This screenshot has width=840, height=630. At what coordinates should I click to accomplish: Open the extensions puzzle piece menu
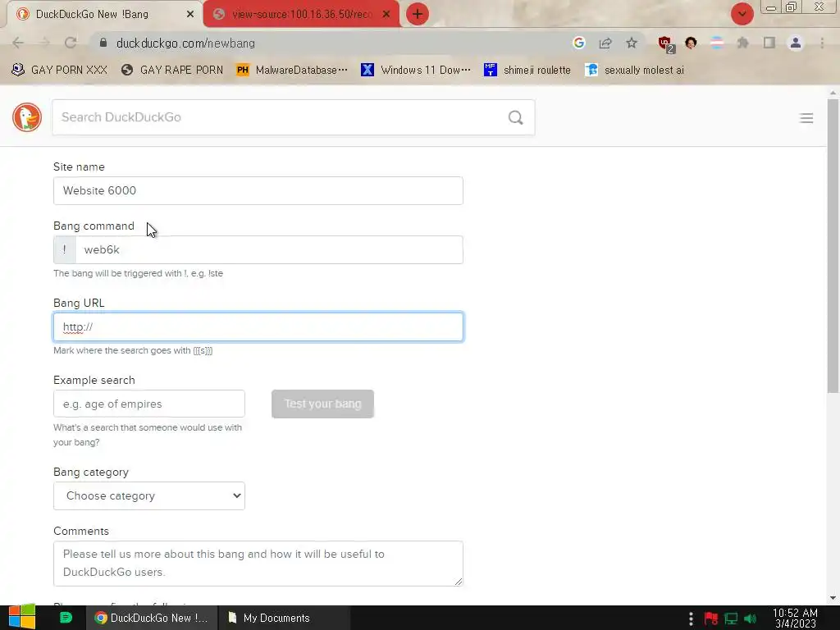pyautogui.click(x=743, y=43)
